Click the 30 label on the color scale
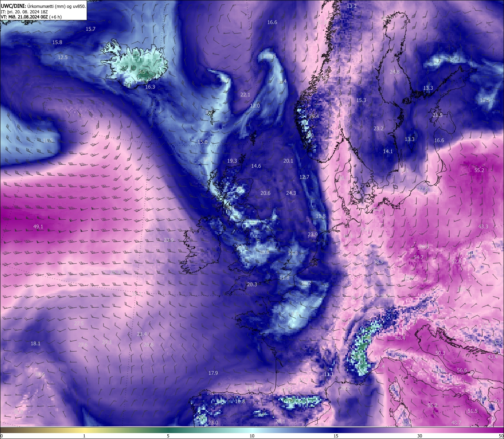 point(420,436)
